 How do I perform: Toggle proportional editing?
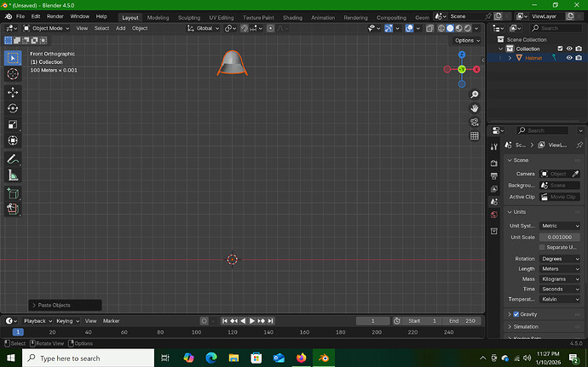pos(270,28)
